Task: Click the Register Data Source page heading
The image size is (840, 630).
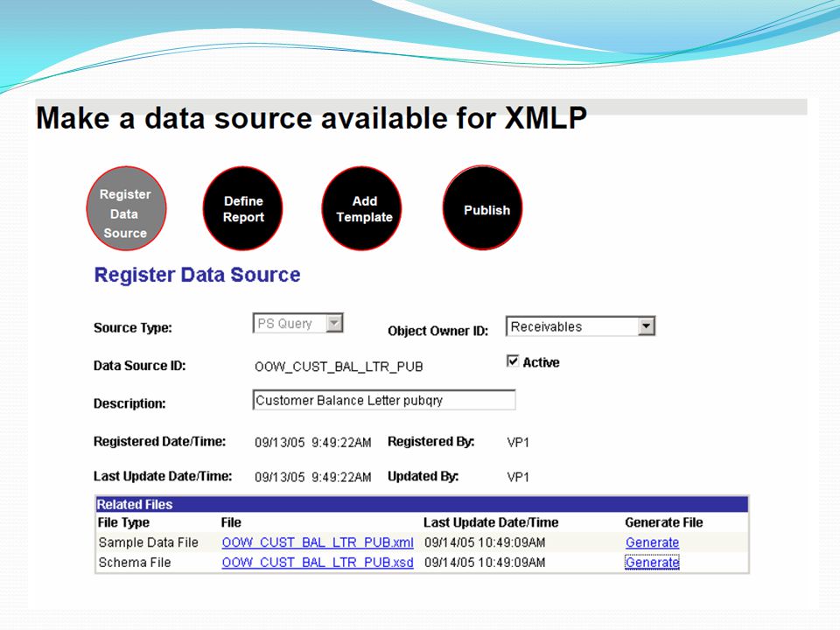Action: click(197, 275)
